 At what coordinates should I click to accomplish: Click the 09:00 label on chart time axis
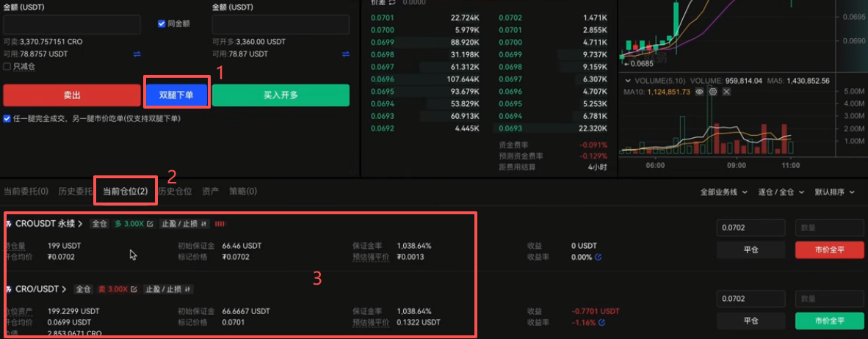pyautogui.click(x=737, y=165)
